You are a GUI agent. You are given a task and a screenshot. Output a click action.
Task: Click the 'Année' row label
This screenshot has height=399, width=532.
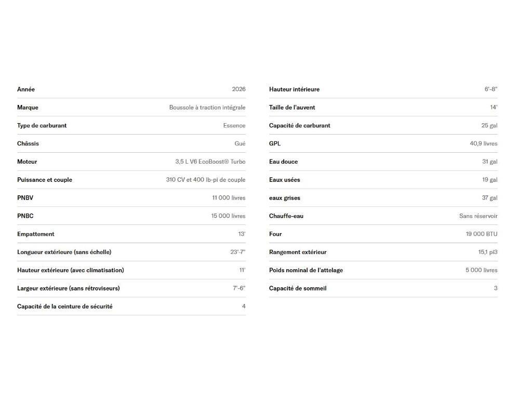click(26, 89)
